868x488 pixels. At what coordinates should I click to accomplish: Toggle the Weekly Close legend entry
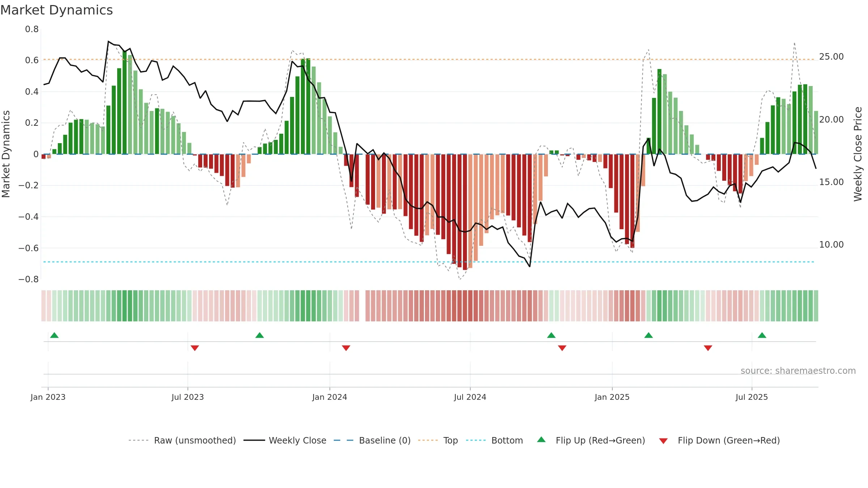(285, 440)
